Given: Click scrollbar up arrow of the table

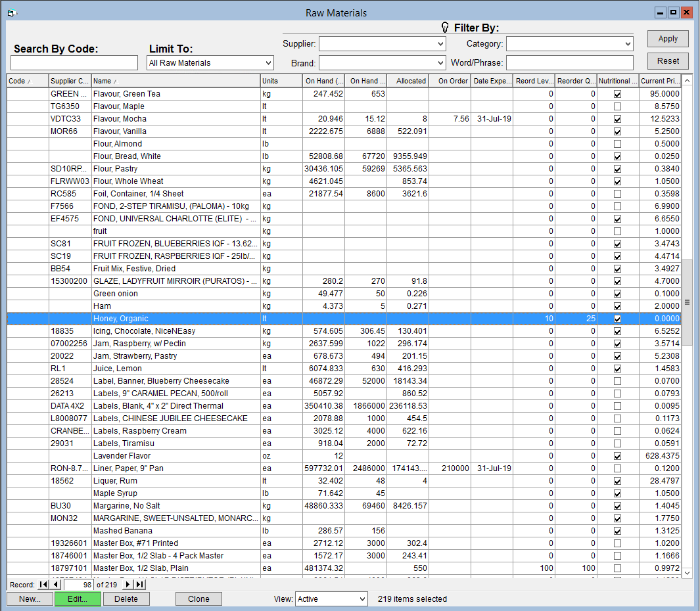Looking at the screenshot, I should pos(687,81).
